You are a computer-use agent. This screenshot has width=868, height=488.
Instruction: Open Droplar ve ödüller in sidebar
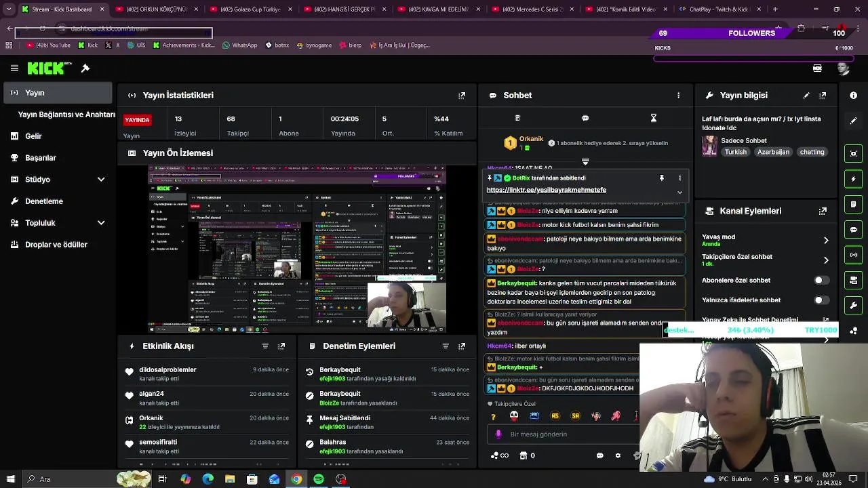pos(58,245)
